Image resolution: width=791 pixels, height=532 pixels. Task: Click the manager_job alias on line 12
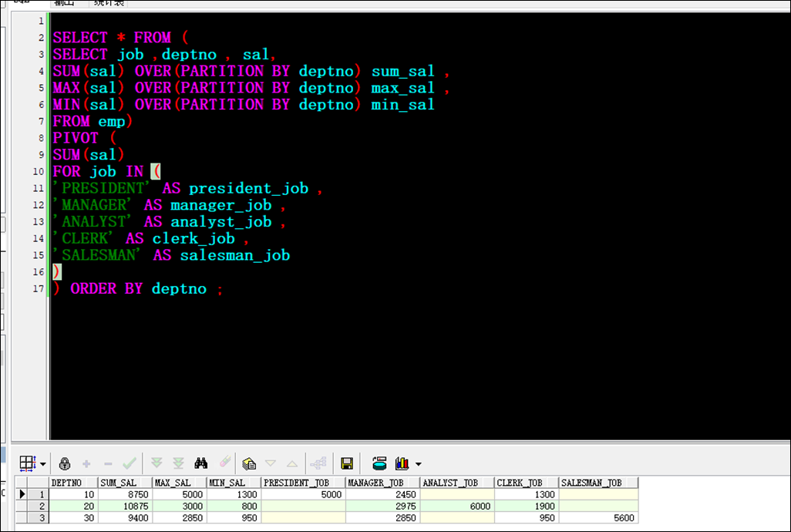[x=221, y=205]
